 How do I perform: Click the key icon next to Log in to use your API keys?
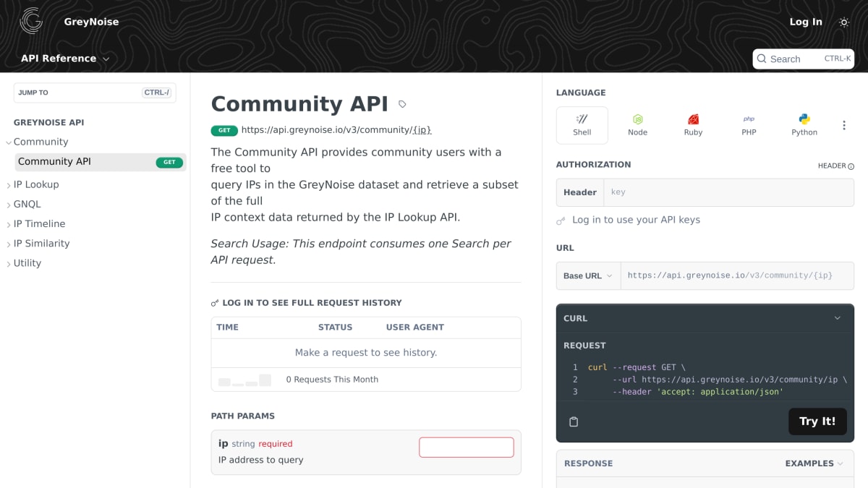click(x=561, y=221)
